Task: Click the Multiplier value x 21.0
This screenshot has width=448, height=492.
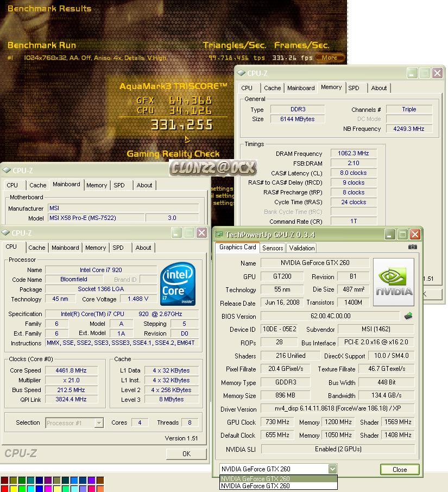Action: click(x=71, y=380)
